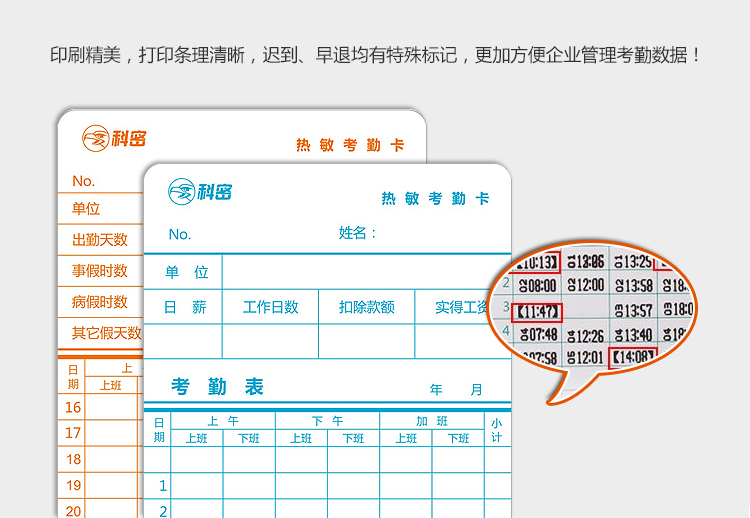Viewport: 750px width, 518px height.
Task: Select 出勤天数 row on orange card
Action: click(x=99, y=240)
